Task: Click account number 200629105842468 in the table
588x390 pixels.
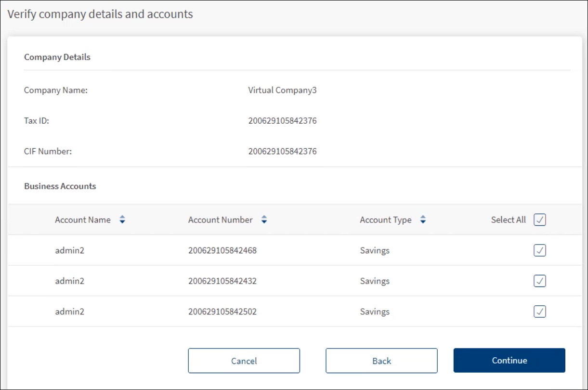Action: click(x=222, y=250)
